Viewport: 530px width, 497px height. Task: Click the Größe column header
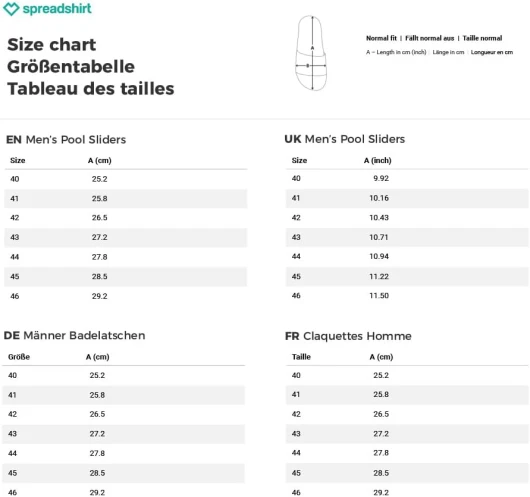click(19, 357)
